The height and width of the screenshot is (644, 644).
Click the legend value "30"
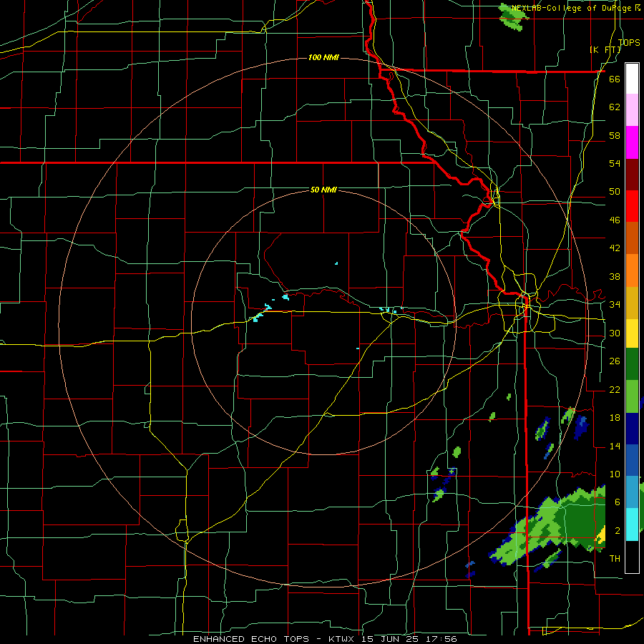point(615,333)
